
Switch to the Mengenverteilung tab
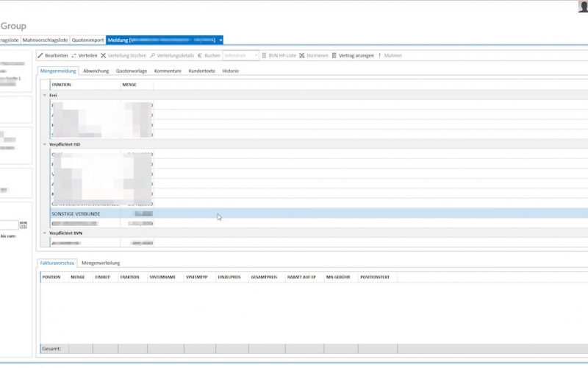(101, 263)
